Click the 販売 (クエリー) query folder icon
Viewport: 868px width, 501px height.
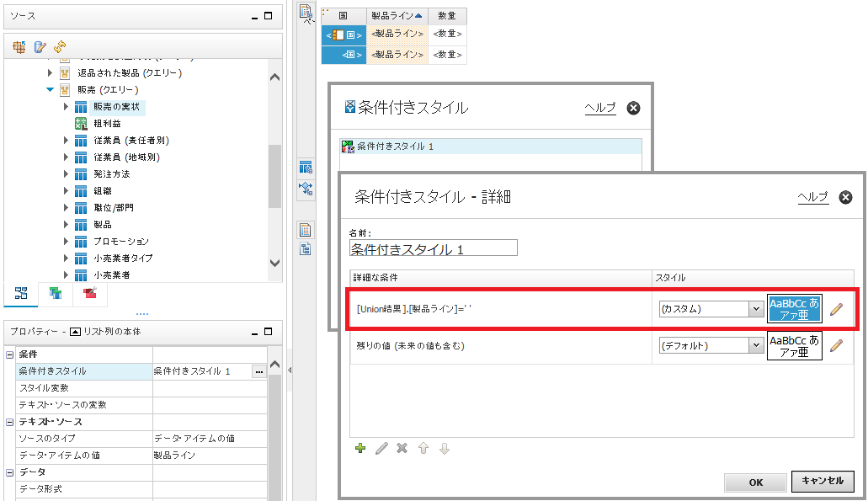(65, 90)
